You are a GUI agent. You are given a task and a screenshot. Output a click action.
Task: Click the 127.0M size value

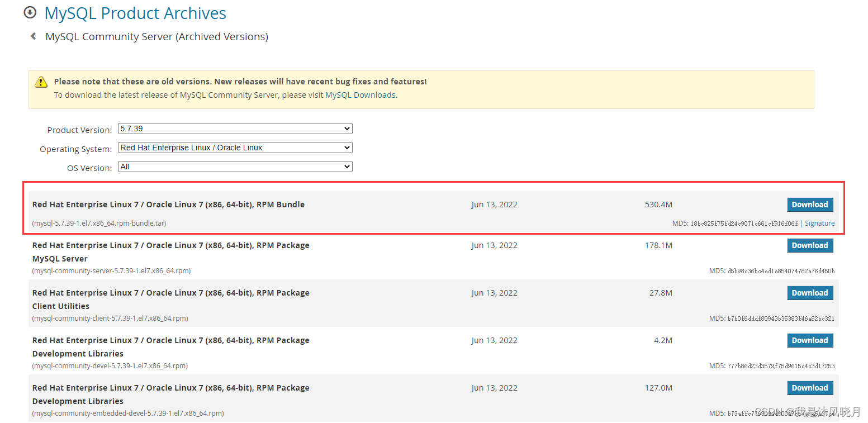coord(658,388)
